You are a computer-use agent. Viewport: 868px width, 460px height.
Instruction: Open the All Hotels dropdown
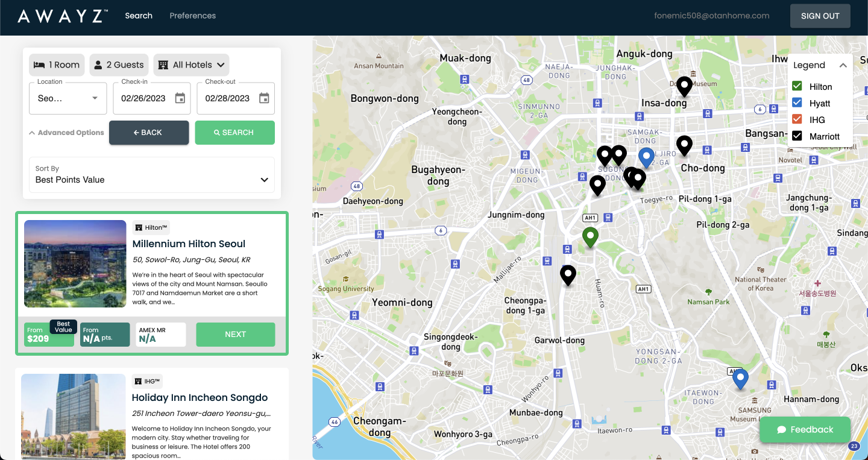(192, 65)
